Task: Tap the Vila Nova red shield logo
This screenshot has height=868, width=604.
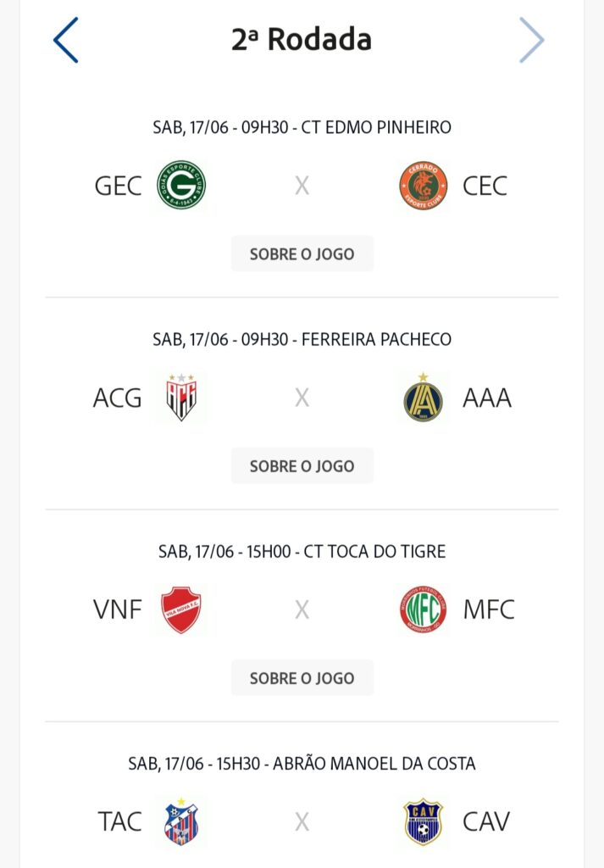Action: tap(181, 609)
